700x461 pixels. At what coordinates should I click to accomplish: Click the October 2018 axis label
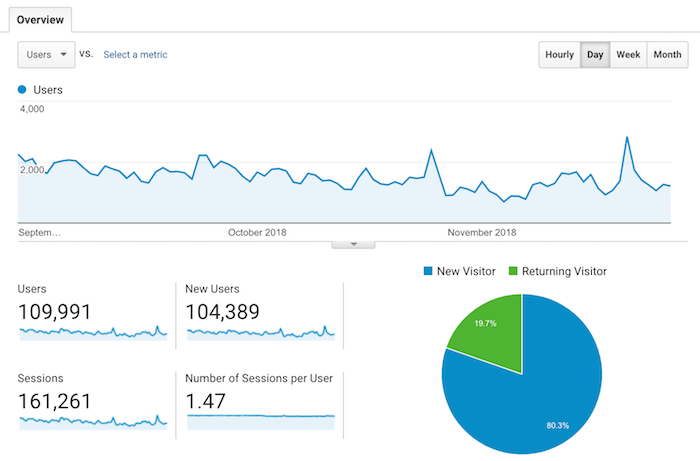point(257,233)
